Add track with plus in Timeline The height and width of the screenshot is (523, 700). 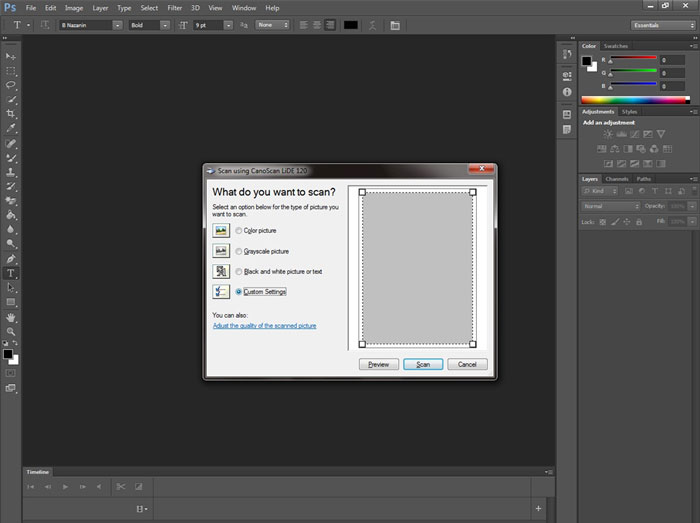coord(538,508)
